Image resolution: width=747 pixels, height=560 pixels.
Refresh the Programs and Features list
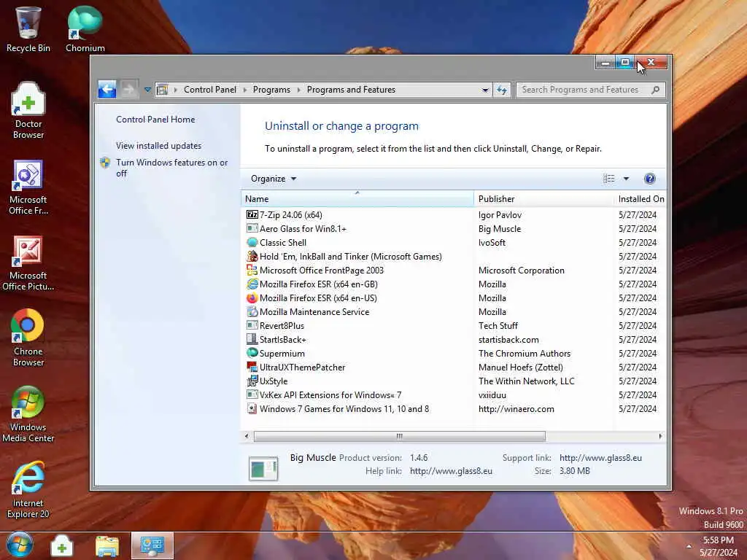[502, 90]
